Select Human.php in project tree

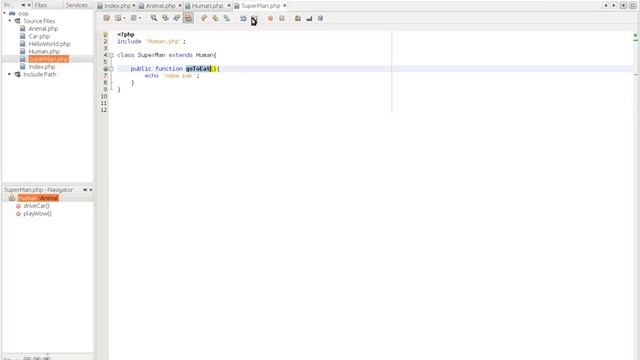pyautogui.click(x=44, y=51)
